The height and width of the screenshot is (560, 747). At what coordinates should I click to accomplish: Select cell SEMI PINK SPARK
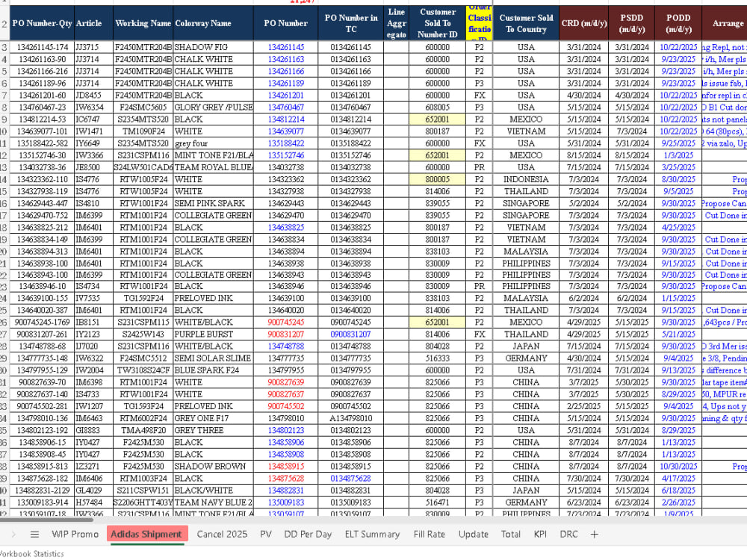[x=214, y=203]
